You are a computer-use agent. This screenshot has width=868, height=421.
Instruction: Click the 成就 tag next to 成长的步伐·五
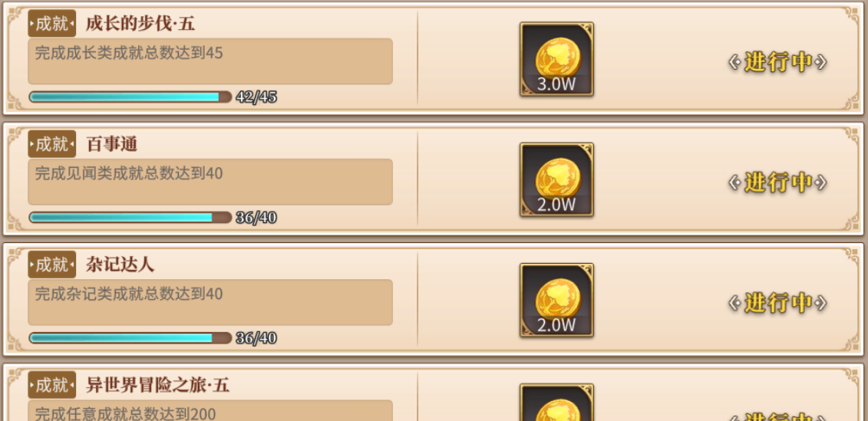click(52, 23)
